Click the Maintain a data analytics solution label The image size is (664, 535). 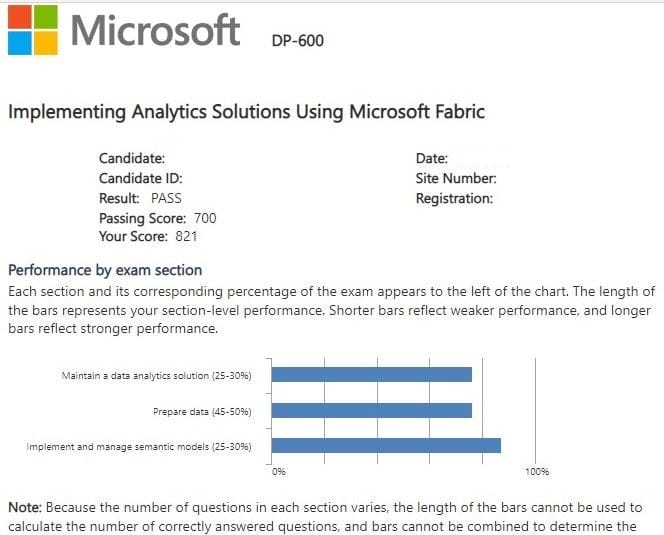tap(156, 376)
